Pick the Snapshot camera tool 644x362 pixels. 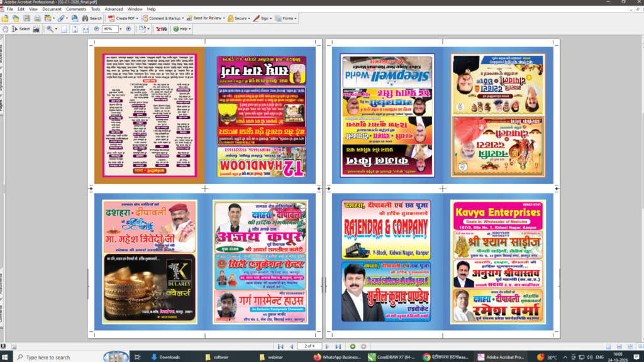pyautogui.click(x=36, y=29)
